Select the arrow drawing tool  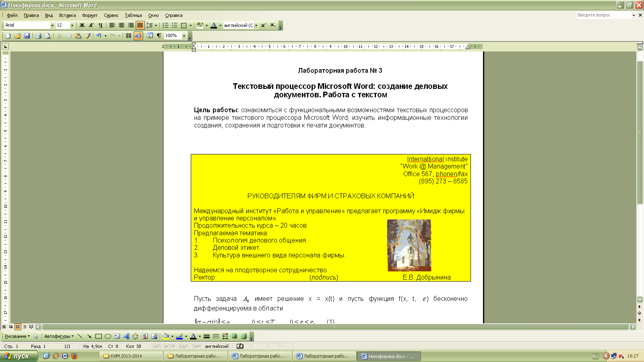89,336
